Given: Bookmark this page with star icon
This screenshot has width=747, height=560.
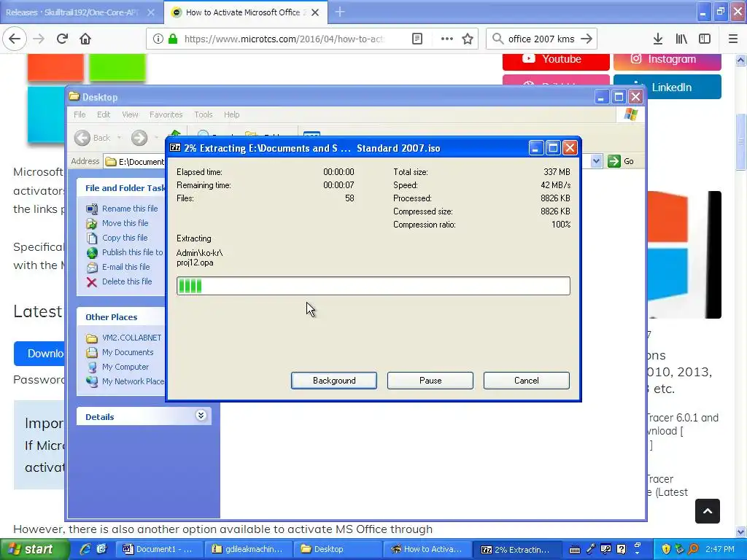Looking at the screenshot, I should [468, 39].
